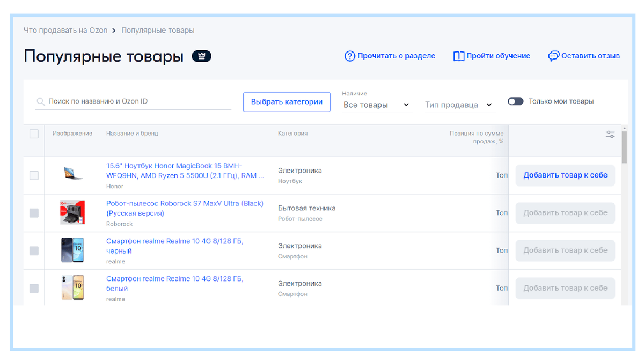Viewport: 644px width, 362px height.
Task: Click the Roborock vacuum product thumbnail
Action: [72, 212]
